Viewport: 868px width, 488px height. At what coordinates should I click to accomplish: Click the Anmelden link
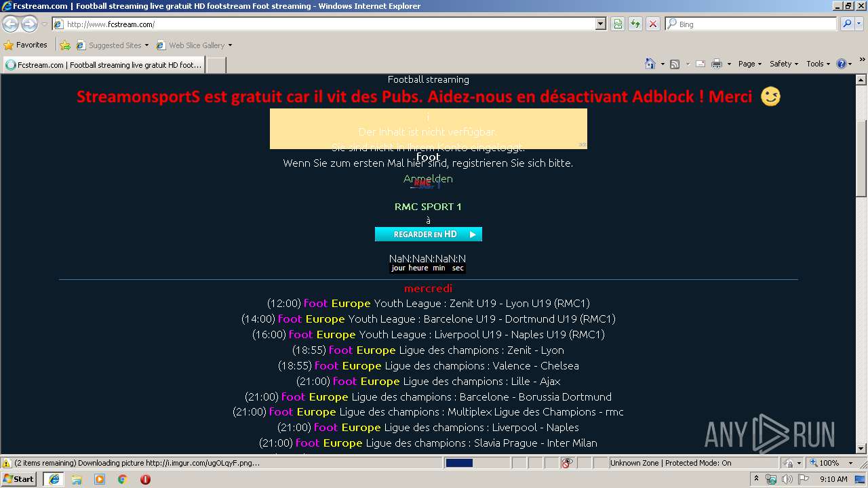tap(428, 179)
